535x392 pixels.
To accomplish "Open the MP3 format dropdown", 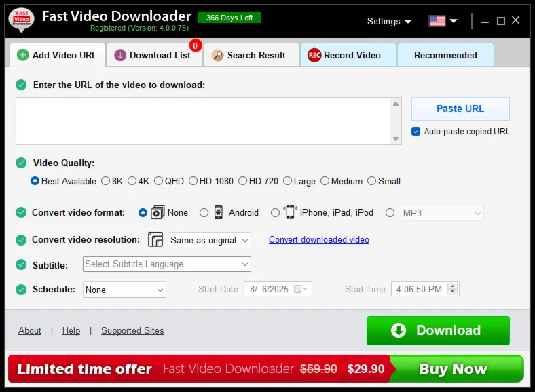I will [442, 213].
